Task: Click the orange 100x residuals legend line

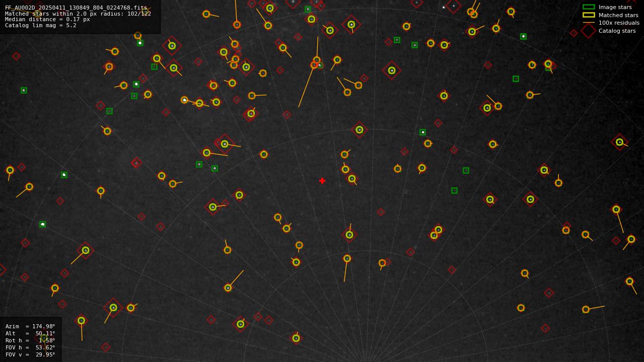Action: click(x=589, y=23)
